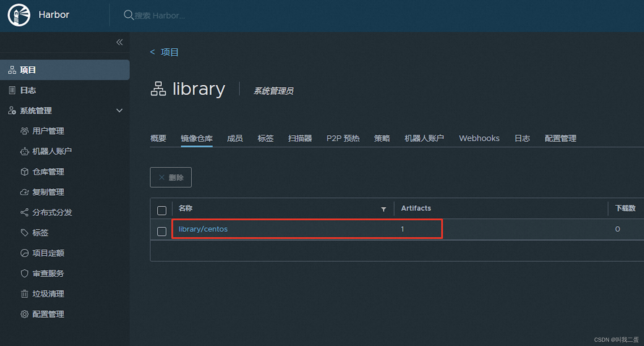Click the Harbor title text
The image size is (644, 346).
pyautogui.click(x=54, y=15)
